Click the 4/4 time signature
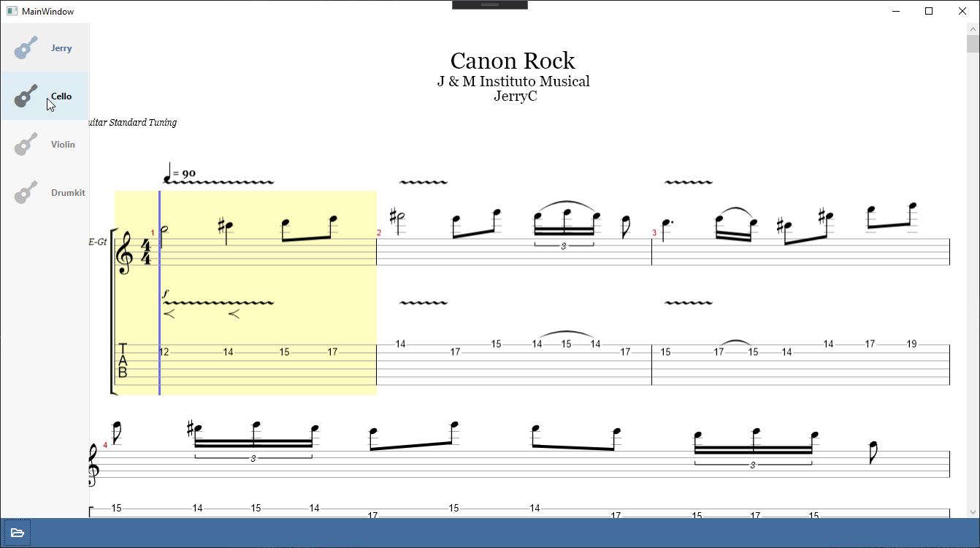This screenshot has width=980, height=548. (146, 252)
